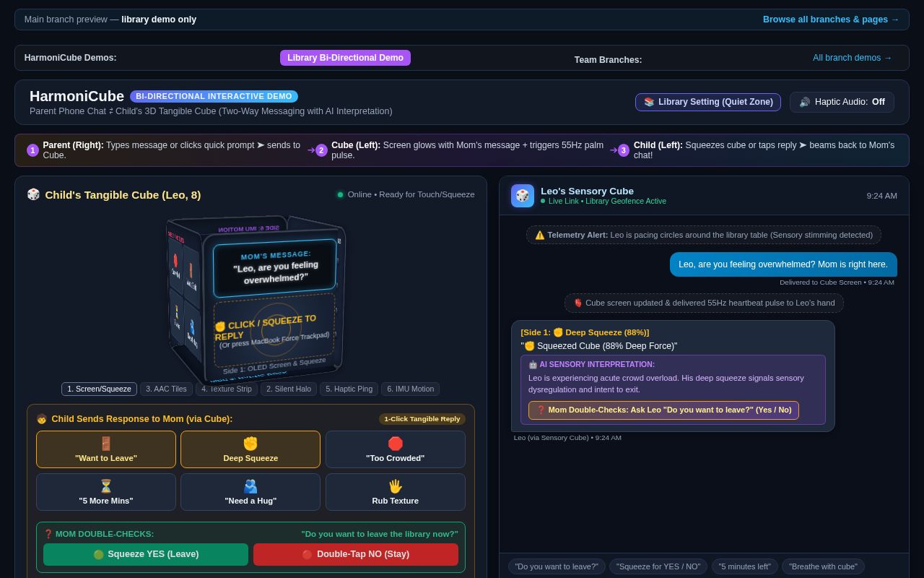Switch to 4. Texture Strip tab
Image resolution: width=924 pixels, height=578 pixels.
point(227,389)
